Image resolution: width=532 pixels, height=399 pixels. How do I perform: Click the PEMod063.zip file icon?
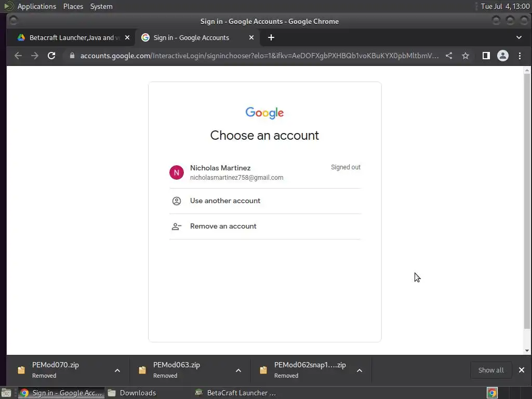tap(142, 370)
